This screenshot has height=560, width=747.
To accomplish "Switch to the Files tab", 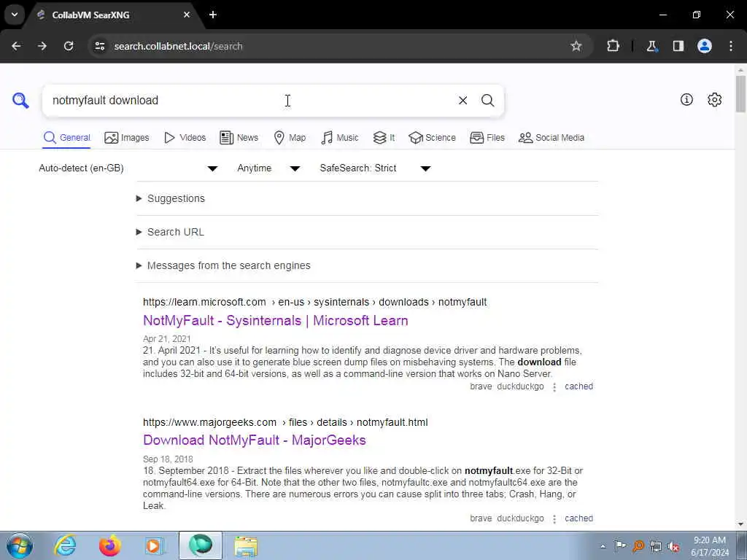I will click(487, 138).
